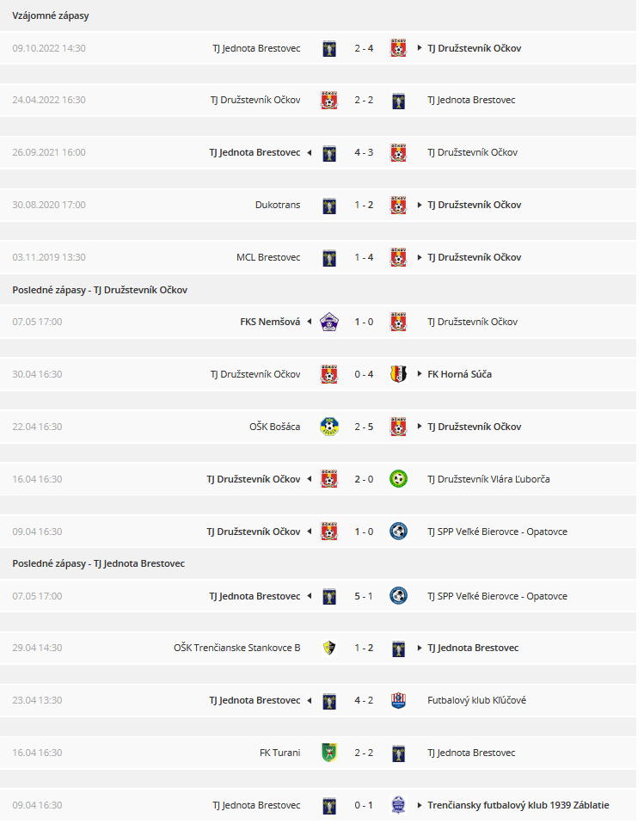The height and width of the screenshot is (830, 644).
Task: Open Futbalový klub Kľúčové team link
Action: (x=477, y=700)
